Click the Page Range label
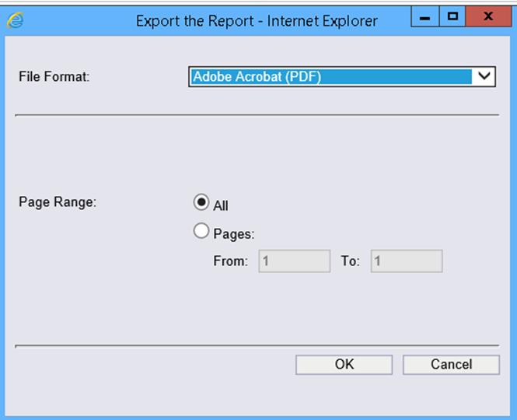 (x=58, y=201)
